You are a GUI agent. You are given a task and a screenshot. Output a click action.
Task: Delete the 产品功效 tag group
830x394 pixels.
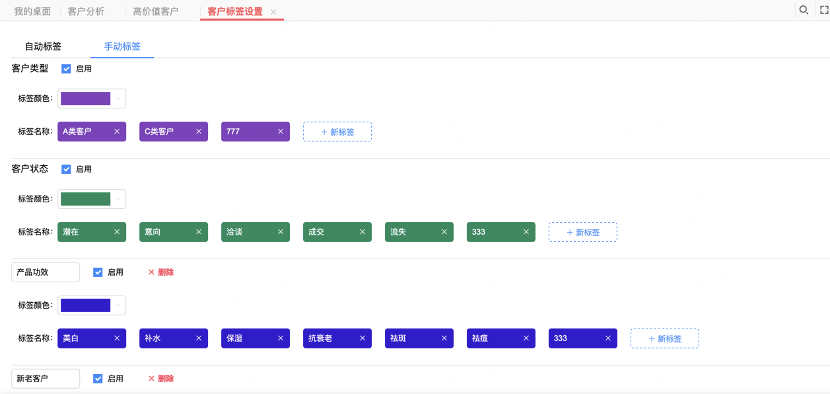[161, 272]
